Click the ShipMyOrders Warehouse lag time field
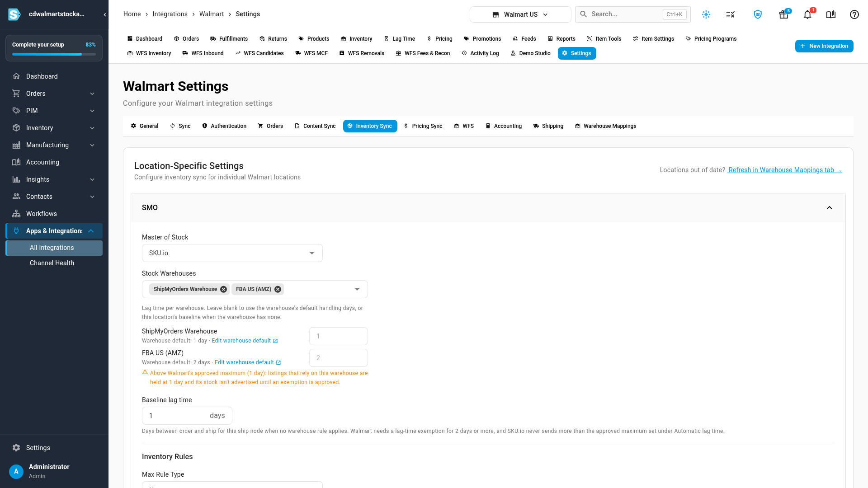Screen dimensions: 868x488 coord(339,336)
